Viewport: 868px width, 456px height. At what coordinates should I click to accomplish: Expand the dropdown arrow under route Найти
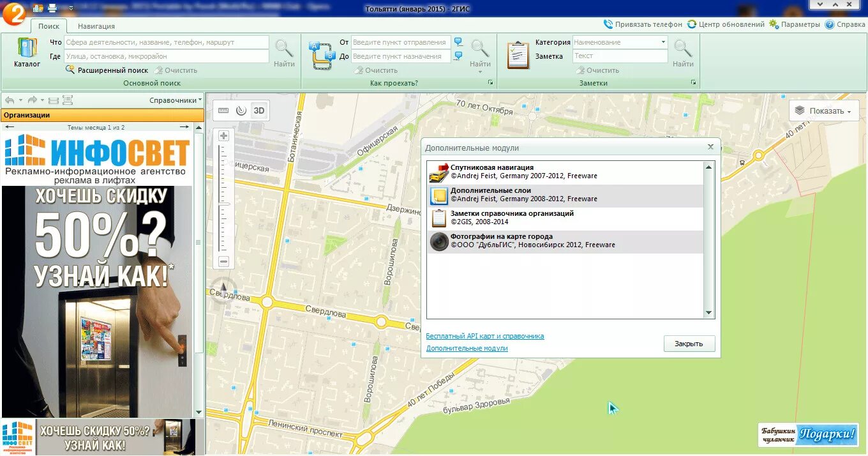[480, 72]
